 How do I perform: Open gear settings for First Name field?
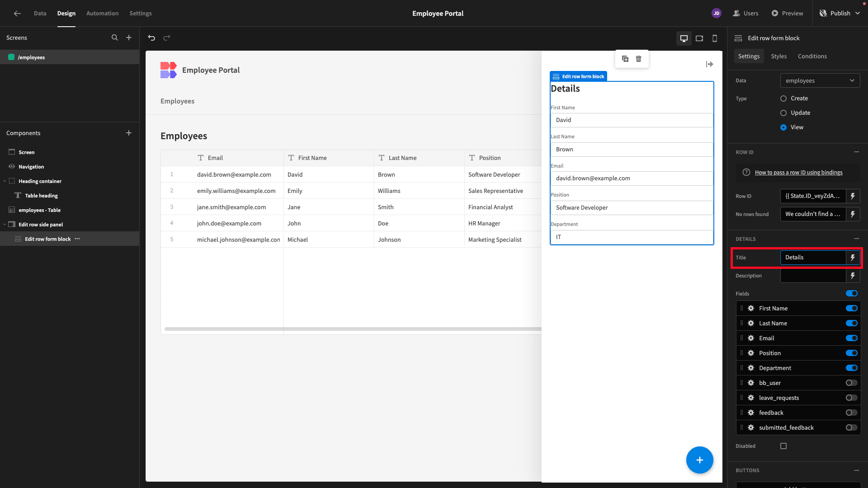751,309
